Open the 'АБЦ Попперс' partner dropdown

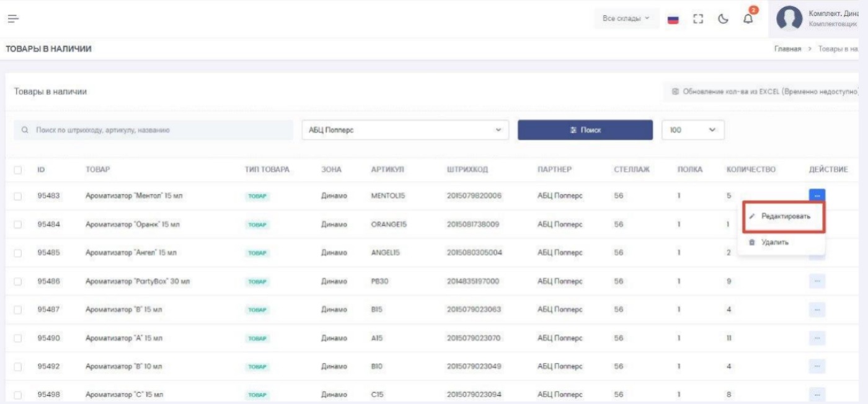pos(405,130)
